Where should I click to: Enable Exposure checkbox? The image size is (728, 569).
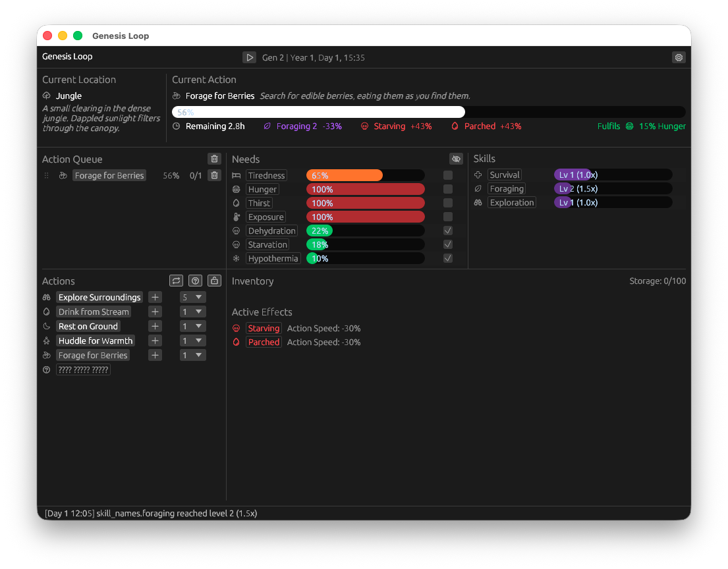(448, 217)
